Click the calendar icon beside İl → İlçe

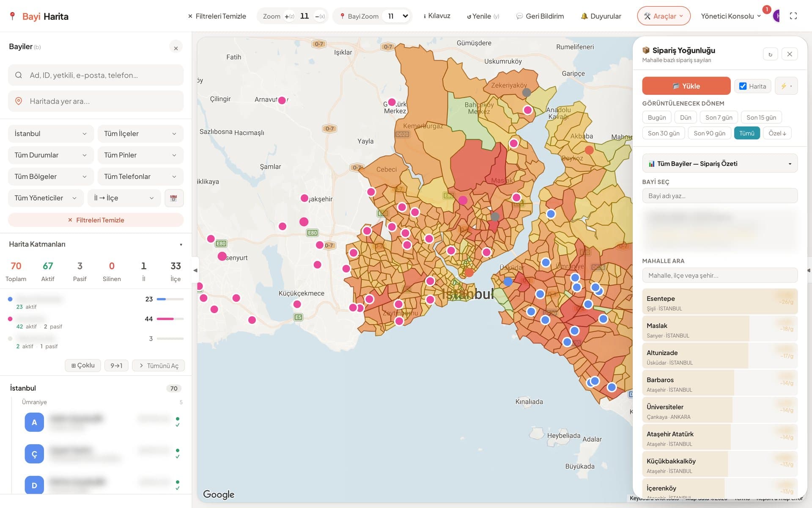point(174,198)
